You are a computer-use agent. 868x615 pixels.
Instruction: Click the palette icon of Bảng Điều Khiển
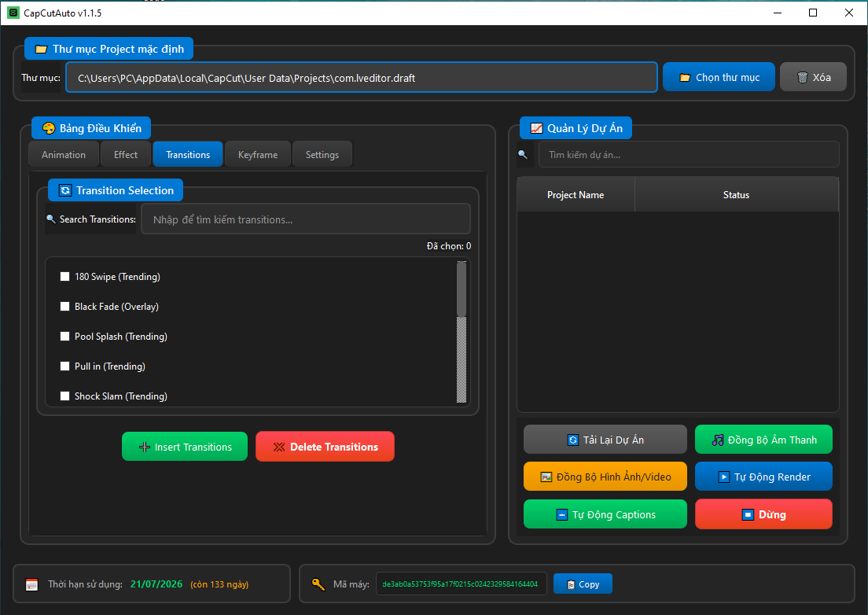[x=49, y=128]
